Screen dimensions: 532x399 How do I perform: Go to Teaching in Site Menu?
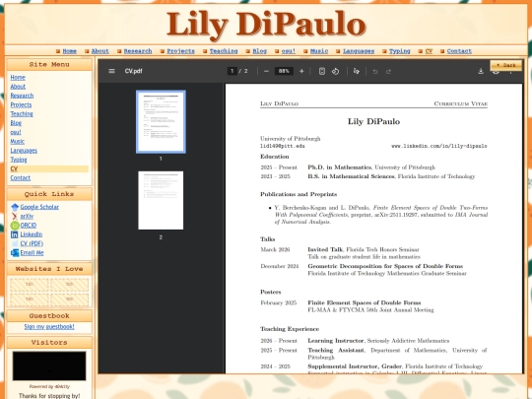click(x=22, y=114)
